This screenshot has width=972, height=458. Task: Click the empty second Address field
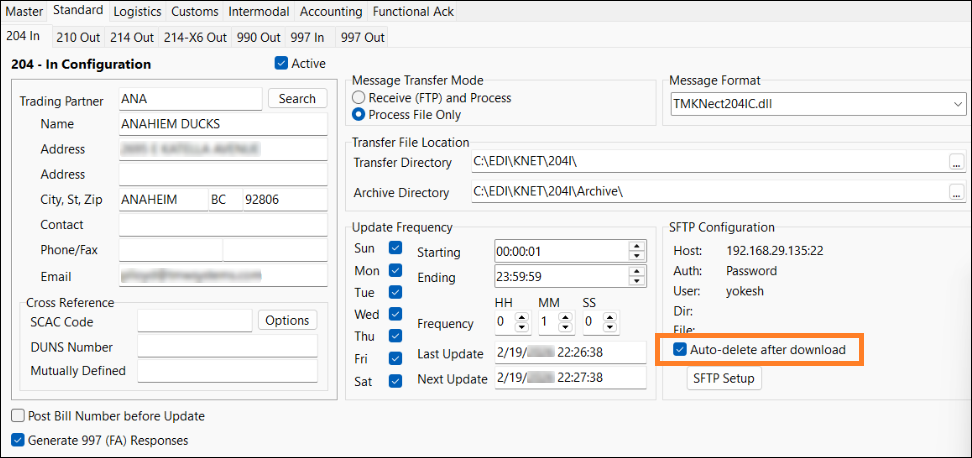click(223, 174)
